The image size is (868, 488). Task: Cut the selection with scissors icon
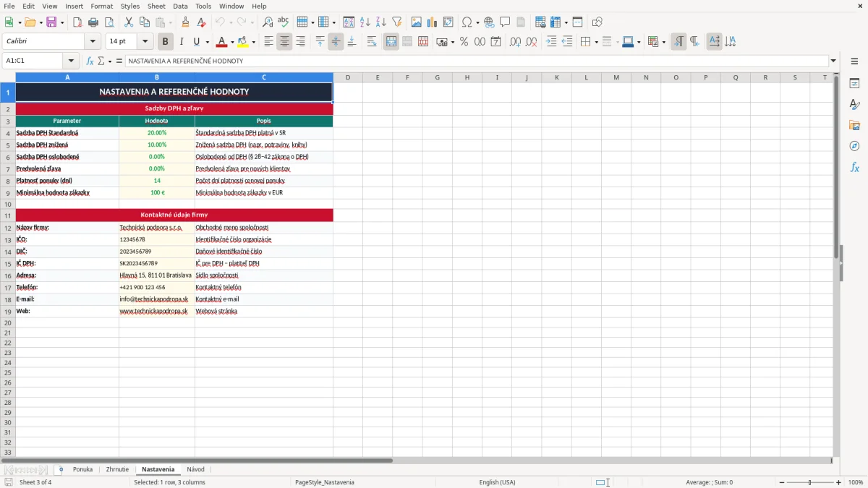pyautogui.click(x=128, y=22)
